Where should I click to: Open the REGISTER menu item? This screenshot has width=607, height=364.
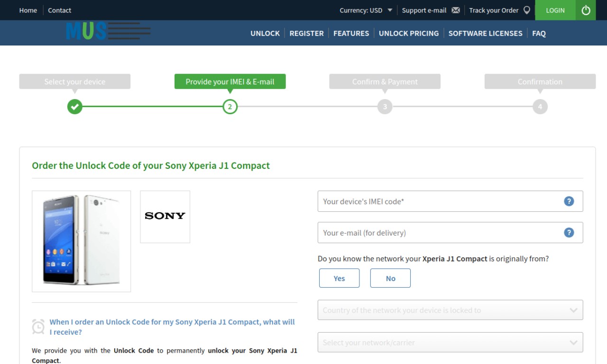coord(306,33)
